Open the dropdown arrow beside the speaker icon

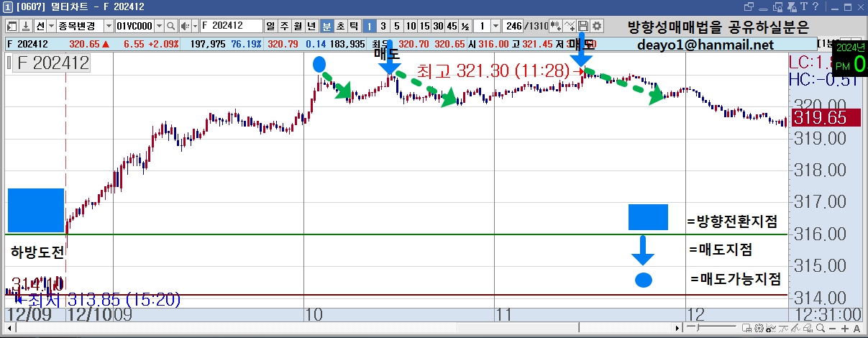click(x=195, y=26)
